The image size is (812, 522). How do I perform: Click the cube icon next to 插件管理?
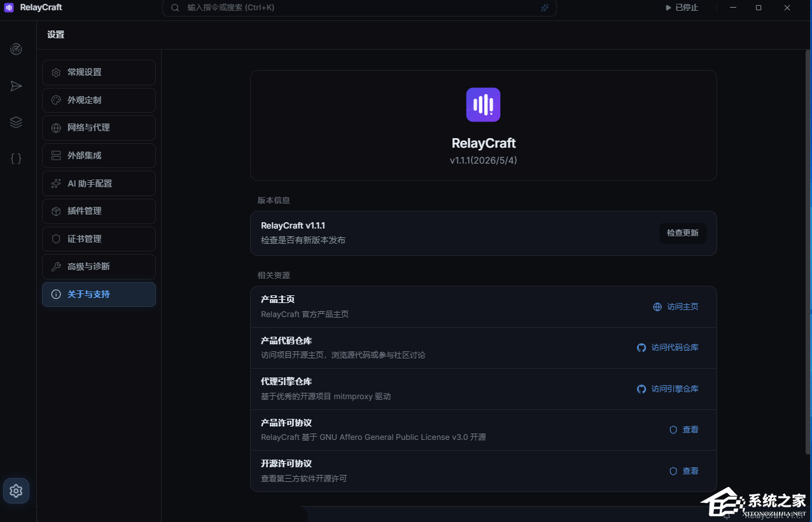click(56, 211)
